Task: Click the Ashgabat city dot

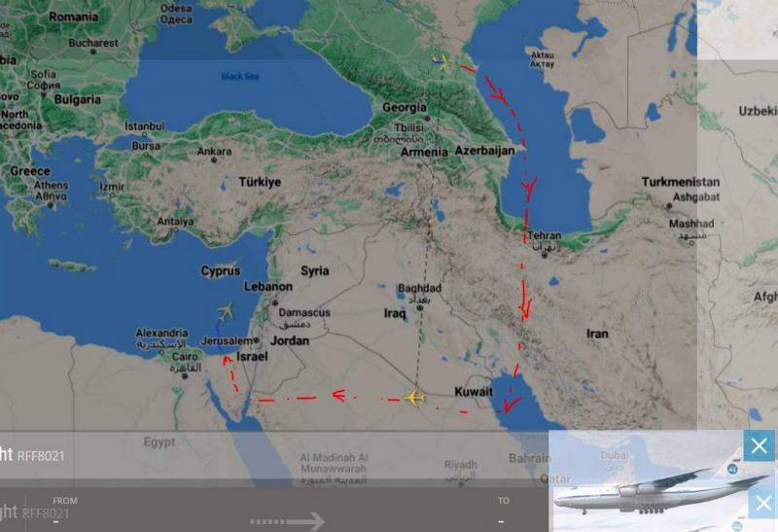Action: (x=669, y=205)
